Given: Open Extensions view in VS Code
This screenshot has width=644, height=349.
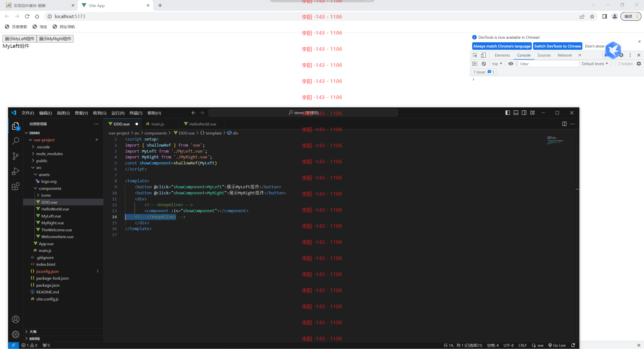Looking at the screenshot, I should (x=16, y=186).
